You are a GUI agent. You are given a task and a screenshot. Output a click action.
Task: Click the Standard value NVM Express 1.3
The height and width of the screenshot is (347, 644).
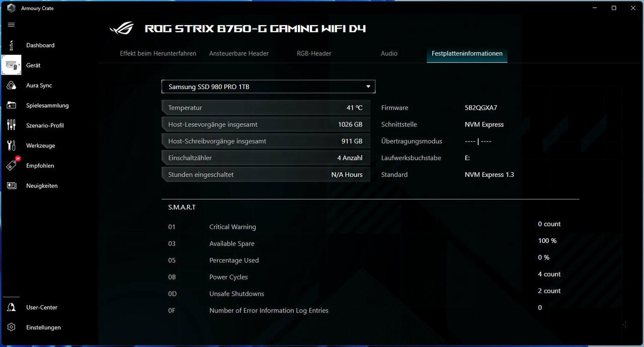[490, 175]
